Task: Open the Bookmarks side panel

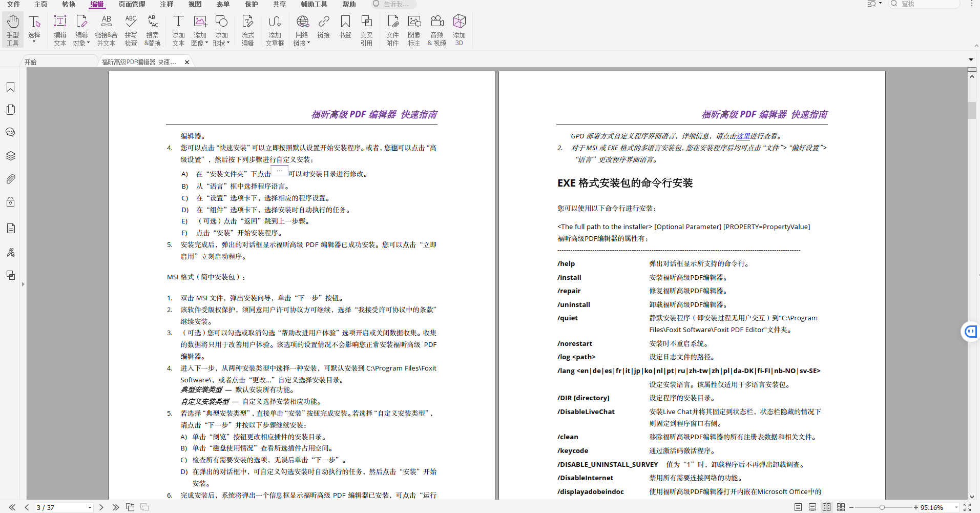Action: pyautogui.click(x=10, y=87)
